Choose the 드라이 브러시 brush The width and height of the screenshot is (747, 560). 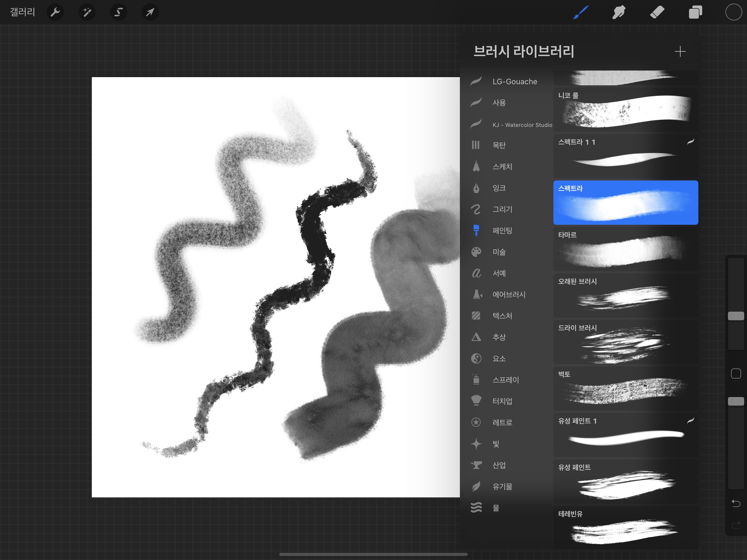(x=625, y=342)
